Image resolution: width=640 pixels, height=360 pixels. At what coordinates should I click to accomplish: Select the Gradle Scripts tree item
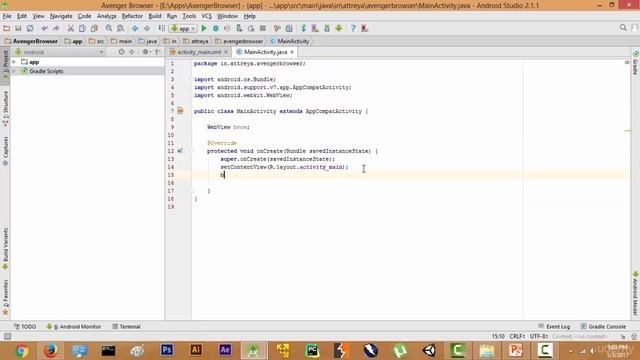point(46,71)
